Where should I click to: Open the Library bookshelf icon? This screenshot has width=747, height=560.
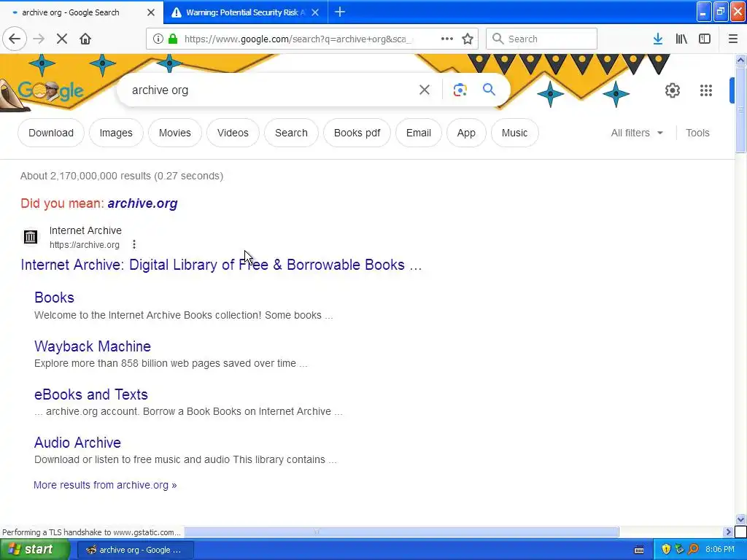[681, 39]
